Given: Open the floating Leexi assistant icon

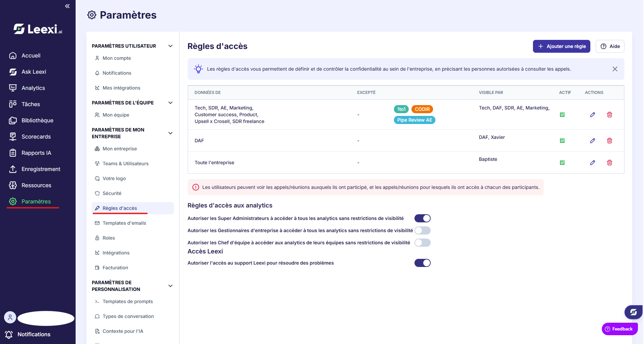Looking at the screenshot, I should click(x=634, y=312).
